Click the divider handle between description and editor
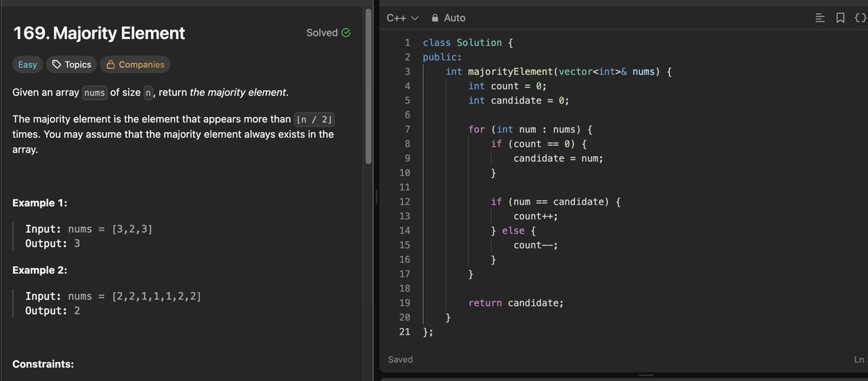The width and height of the screenshot is (868, 381). (376, 197)
